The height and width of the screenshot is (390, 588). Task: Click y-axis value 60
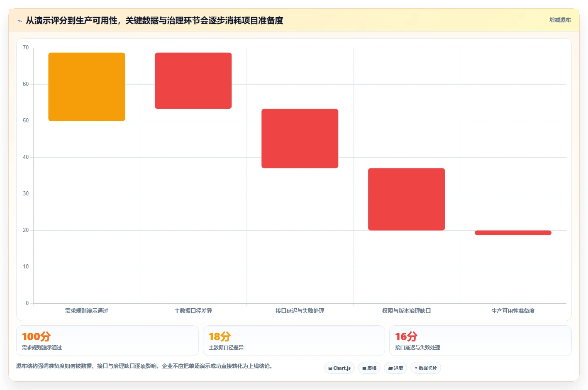pyautogui.click(x=26, y=84)
